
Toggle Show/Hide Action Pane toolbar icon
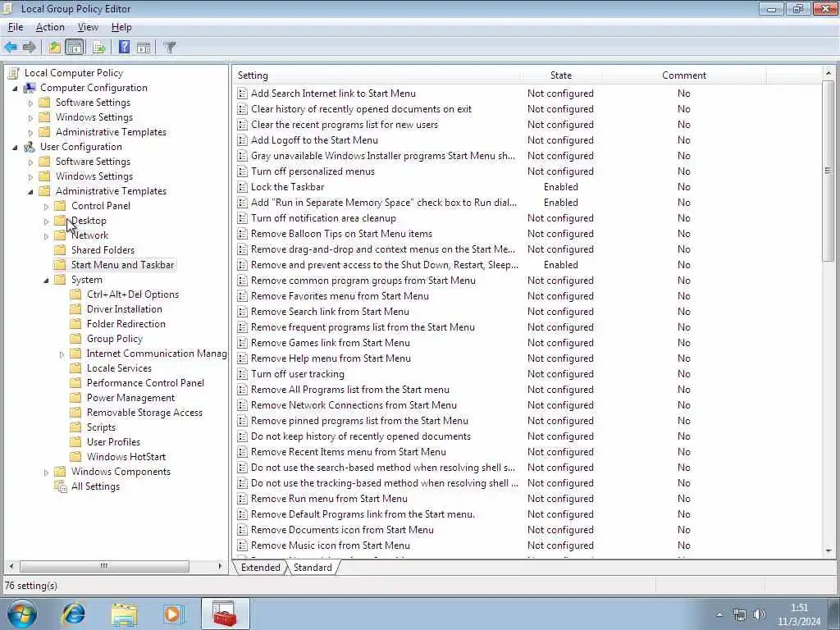click(144, 47)
